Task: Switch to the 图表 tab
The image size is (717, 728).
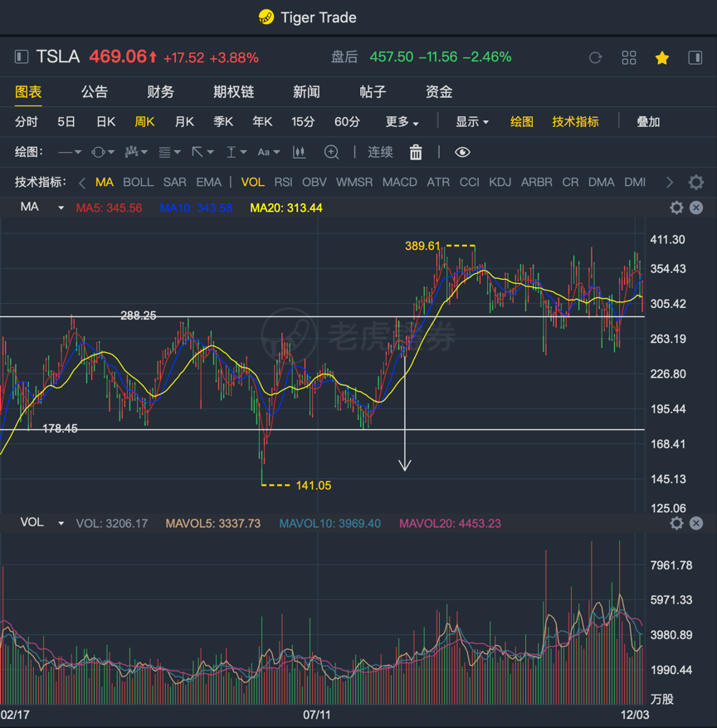Action: [x=28, y=92]
